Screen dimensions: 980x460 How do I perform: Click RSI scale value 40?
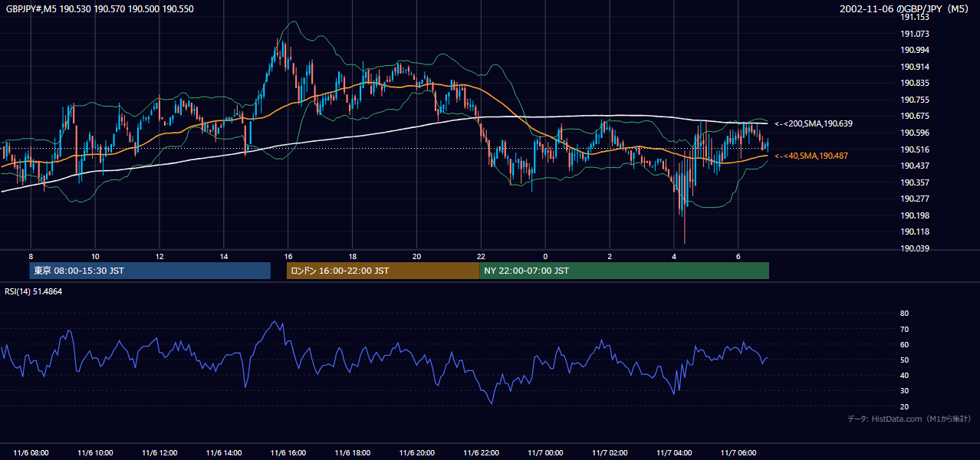[x=904, y=375]
